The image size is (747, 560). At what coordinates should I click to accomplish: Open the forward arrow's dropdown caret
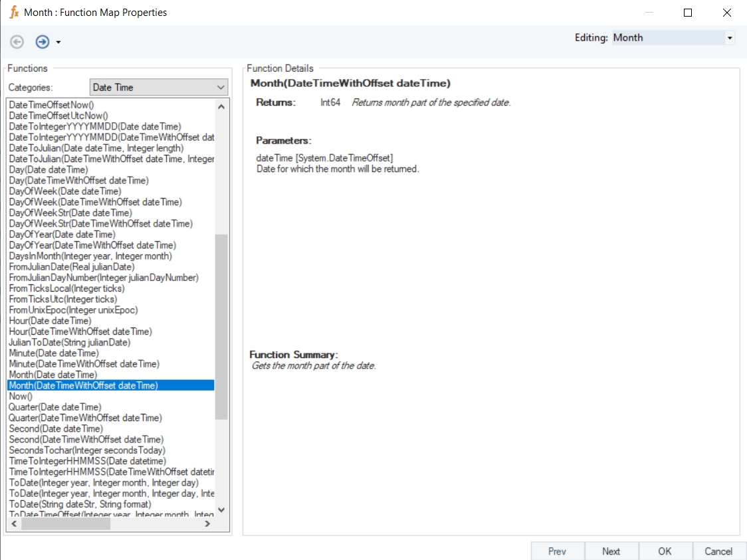point(58,43)
